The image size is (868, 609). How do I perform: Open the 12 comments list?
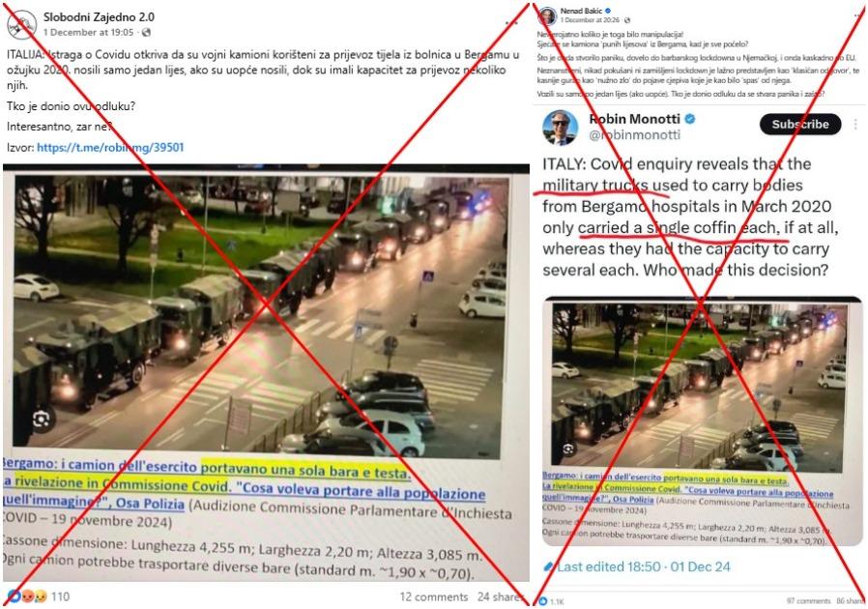click(433, 596)
